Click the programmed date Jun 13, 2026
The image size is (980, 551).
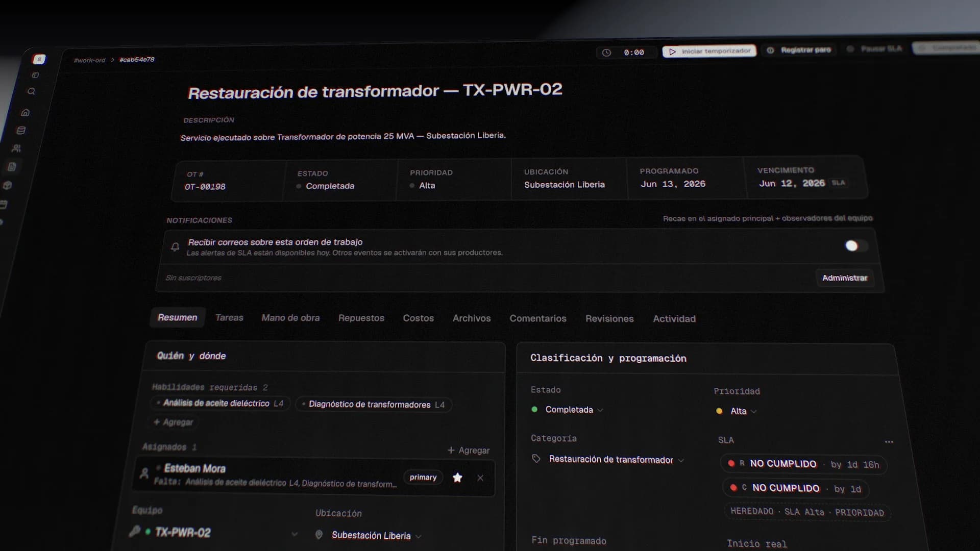(x=673, y=184)
